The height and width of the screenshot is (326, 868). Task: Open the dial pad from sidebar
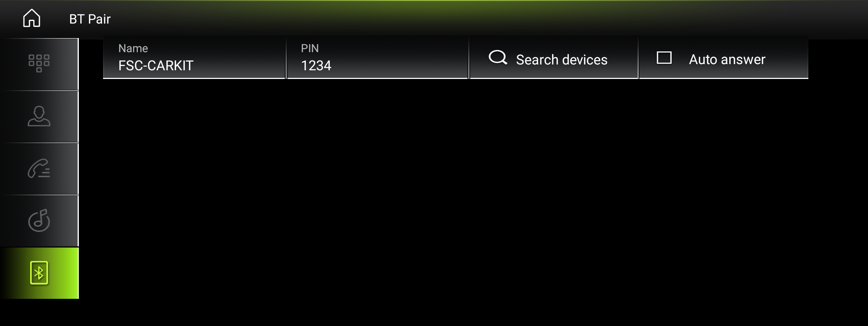[x=39, y=64]
